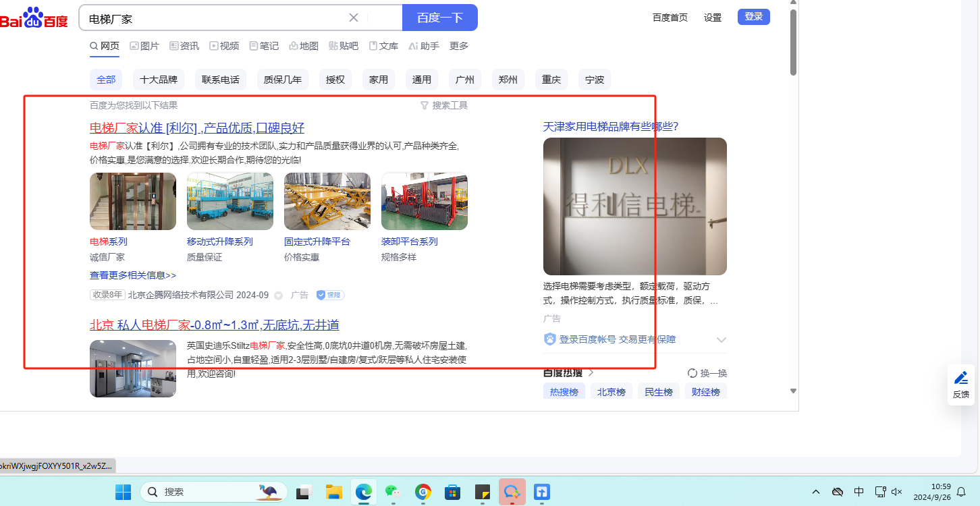Open the 电梯系列 product thumbnail
980x506 pixels.
(x=133, y=201)
